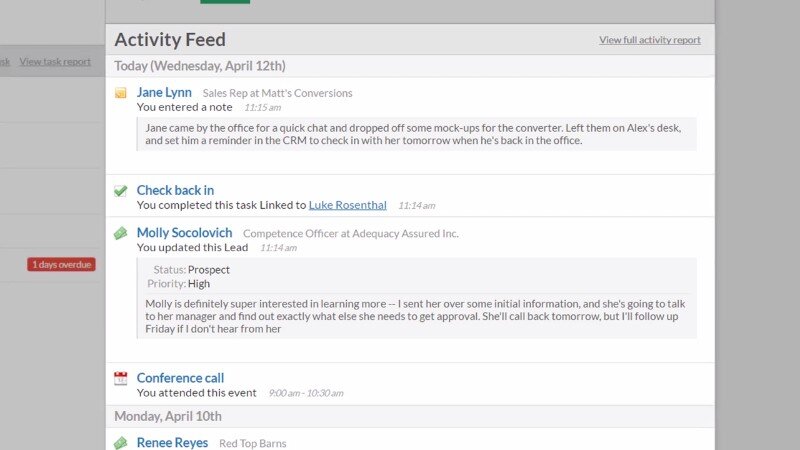Click Jane Lynn's note text box
The height and width of the screenshot is (450, 800).
click(415, 134)
